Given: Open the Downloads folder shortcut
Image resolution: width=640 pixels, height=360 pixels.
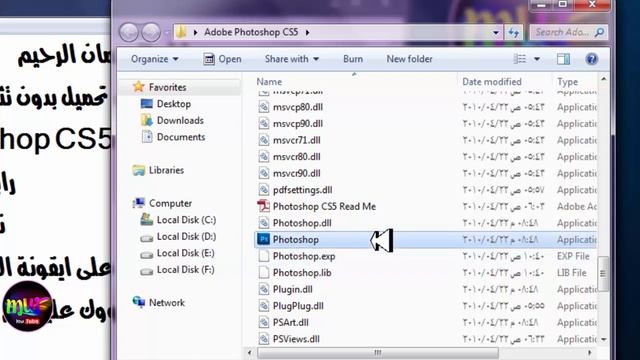Looking at the screenshot, I should pyautogui.click(x=180, y=120).
